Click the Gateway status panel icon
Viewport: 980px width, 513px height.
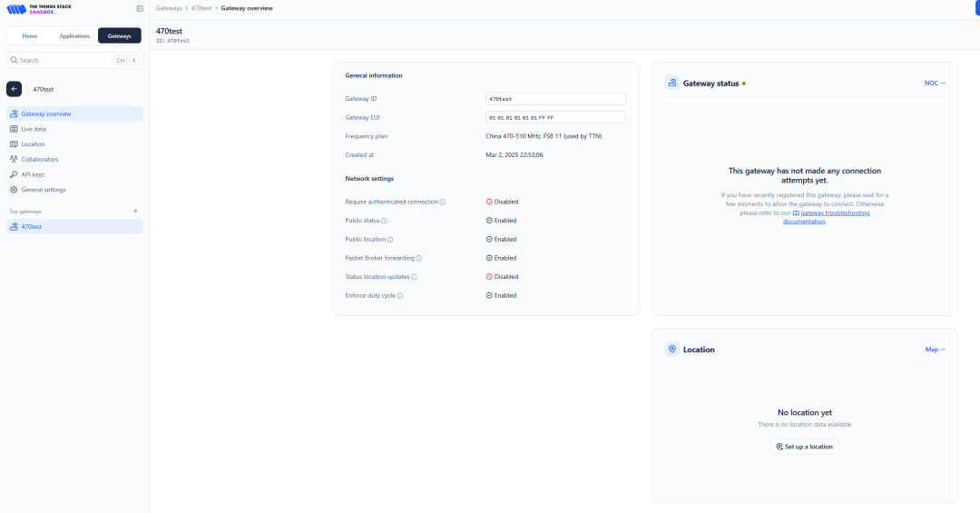671,83
